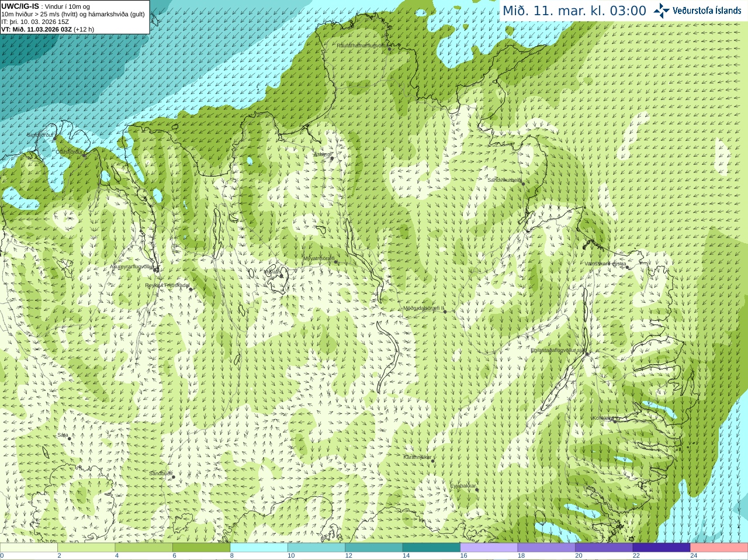Click the legend scale value 2

coord(59,556)
